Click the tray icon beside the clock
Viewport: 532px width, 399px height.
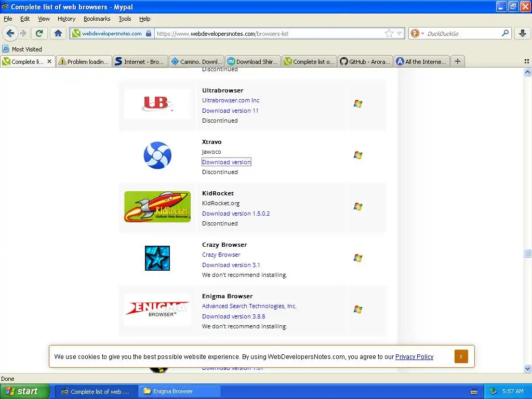494,392
